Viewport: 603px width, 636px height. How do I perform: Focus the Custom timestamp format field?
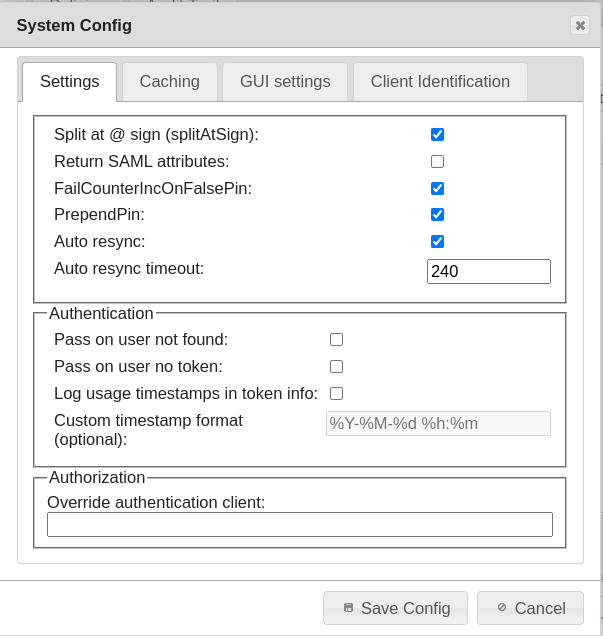click(438, 423)
